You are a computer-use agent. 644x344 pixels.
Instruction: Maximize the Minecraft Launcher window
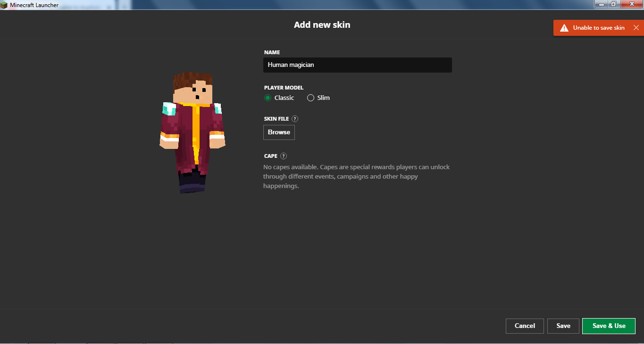pos(614,4)
